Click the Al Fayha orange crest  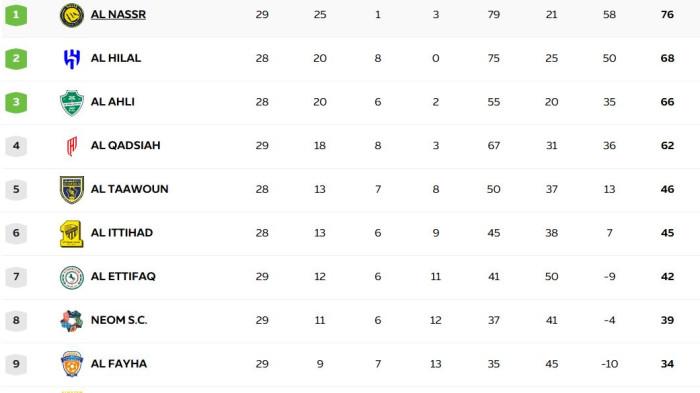click(x=71, y=364)
